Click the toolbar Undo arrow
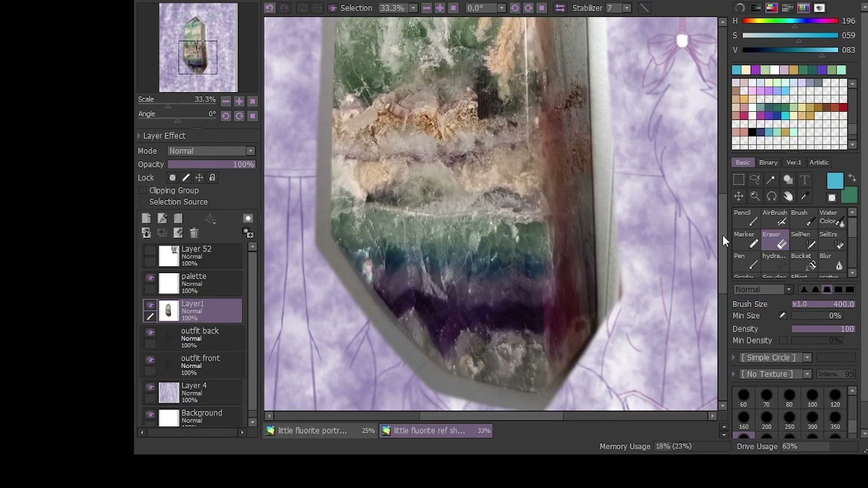The image size is (868, 488). click(270, 8)
